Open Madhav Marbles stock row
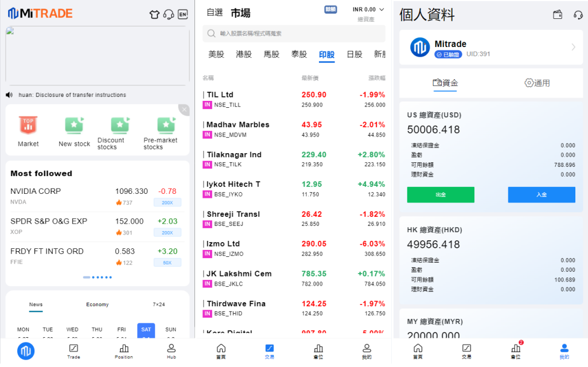Screen dimensions: 588x367 294,130
